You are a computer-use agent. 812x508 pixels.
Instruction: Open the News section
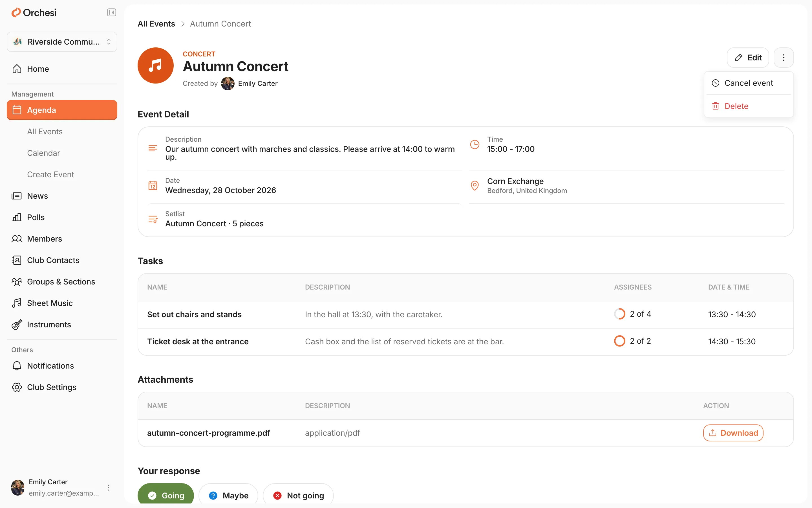(x=62, y=196)
